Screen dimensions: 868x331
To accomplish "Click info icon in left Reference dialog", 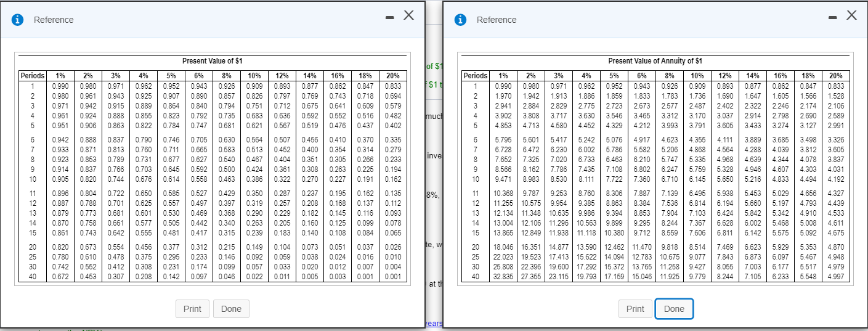I will (x=19, y=20).
